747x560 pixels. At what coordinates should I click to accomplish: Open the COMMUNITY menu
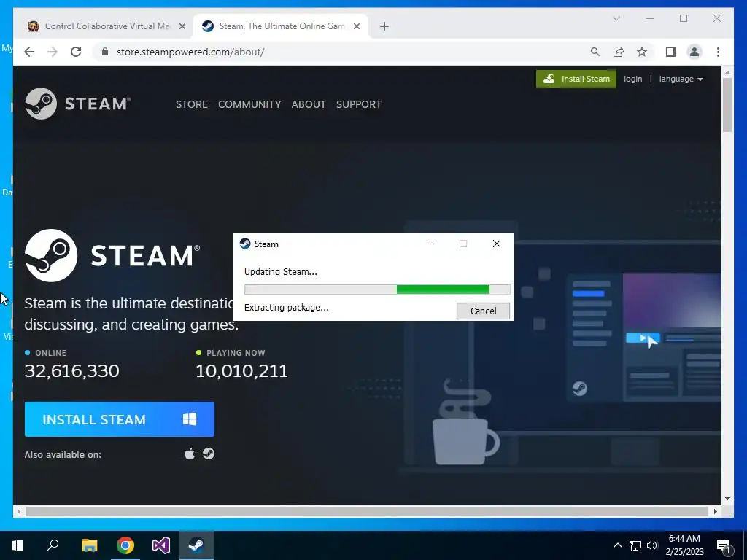(249, 104)
